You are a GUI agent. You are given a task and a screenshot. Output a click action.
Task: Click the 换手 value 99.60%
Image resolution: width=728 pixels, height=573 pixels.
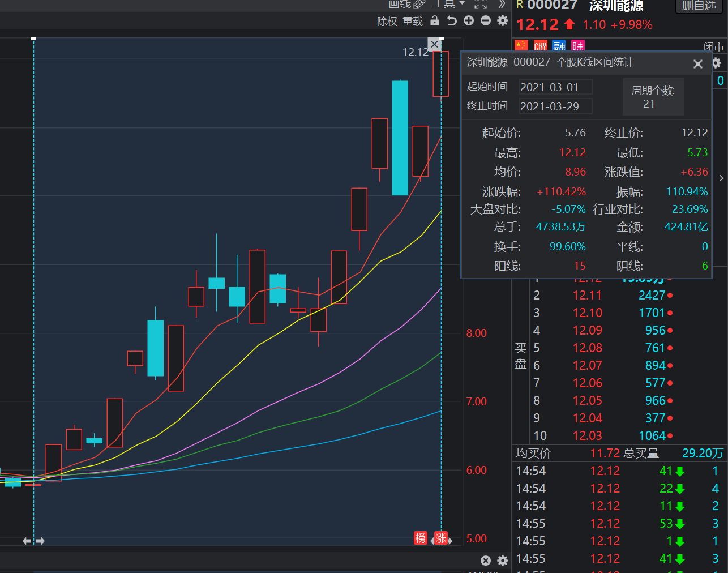[567, 247]
